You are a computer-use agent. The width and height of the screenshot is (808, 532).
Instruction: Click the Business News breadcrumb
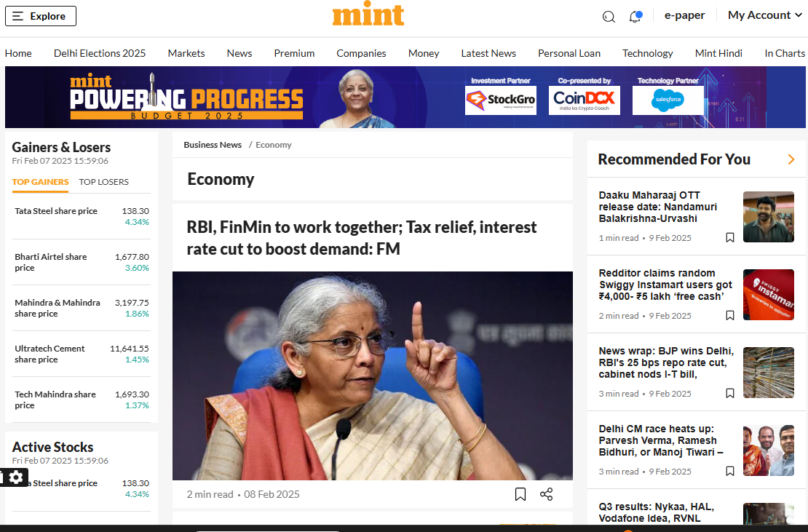coord(213,145)
